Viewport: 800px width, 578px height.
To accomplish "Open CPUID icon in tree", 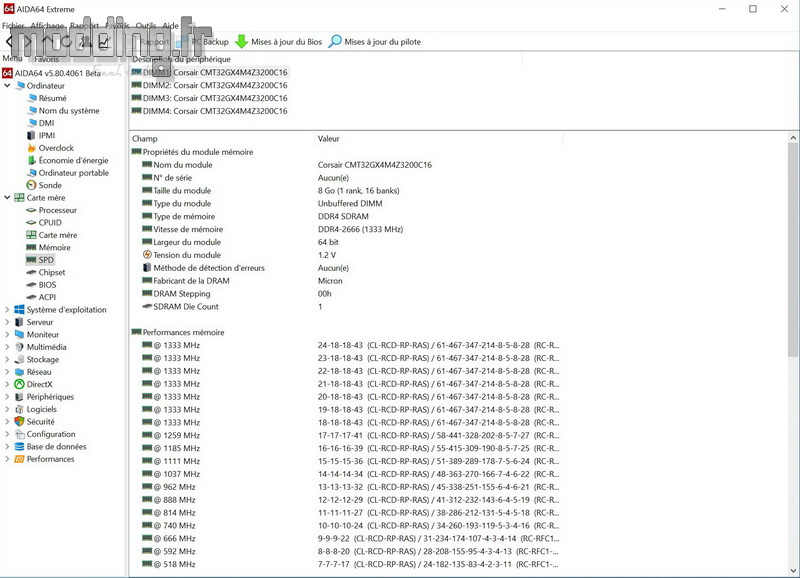I will pyautogui.click(x=32, y=222).
